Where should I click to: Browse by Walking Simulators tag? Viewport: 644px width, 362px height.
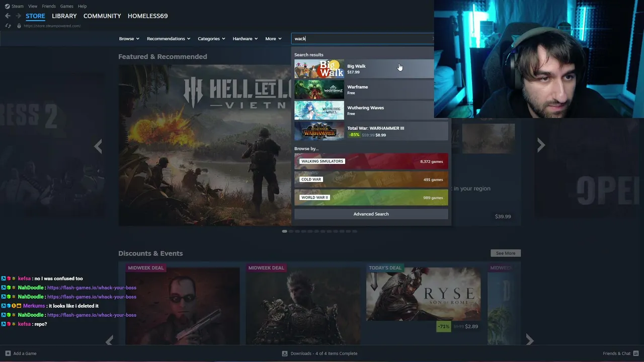371,161
